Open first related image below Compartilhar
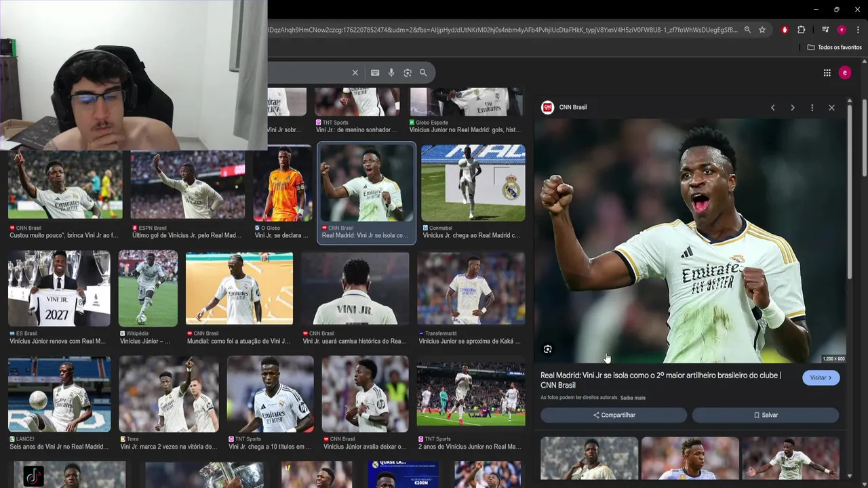Image resolution: width=868 pixels, height=488 pixels. click(x=589, y=458)
